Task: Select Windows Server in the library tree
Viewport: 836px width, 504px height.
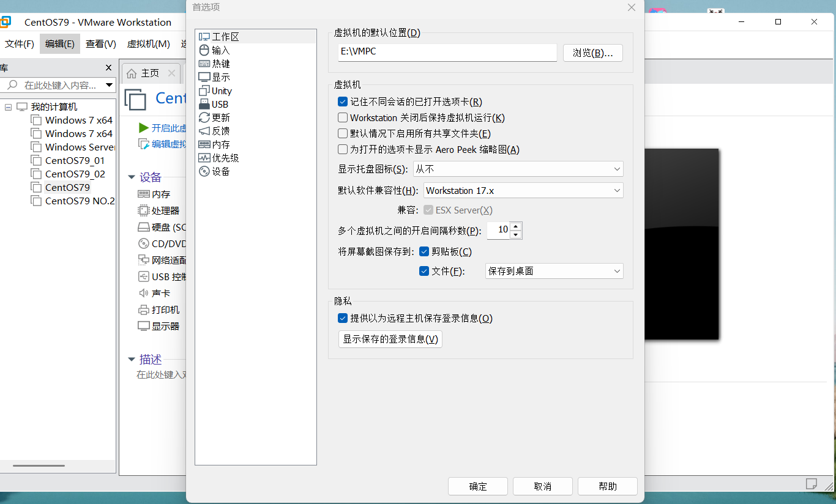Action: point(80,147)
